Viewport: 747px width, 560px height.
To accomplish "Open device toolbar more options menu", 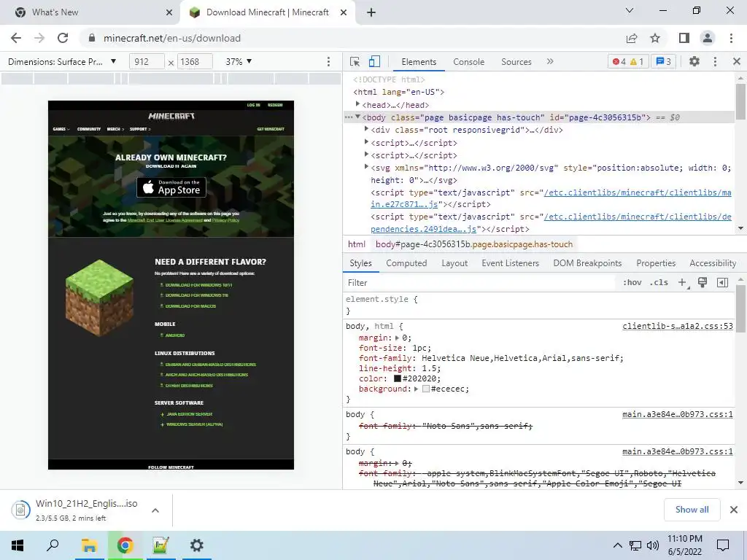I will (x=328, y=61).
